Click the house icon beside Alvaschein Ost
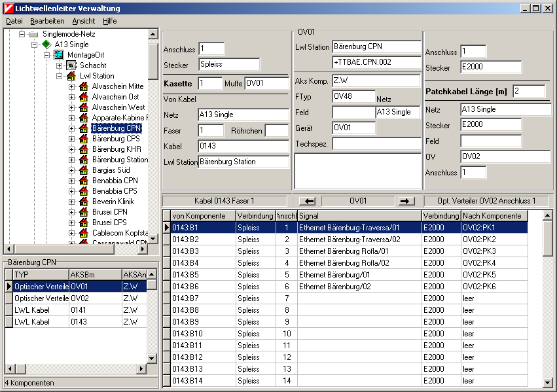Screen dimensions: 557x392 pos(84,97)
